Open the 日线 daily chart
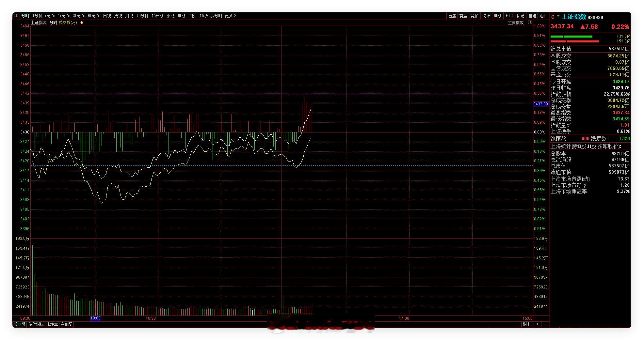 point(107,16)
